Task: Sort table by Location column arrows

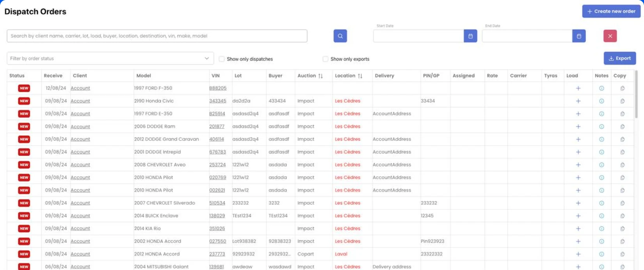Action: 360,76
